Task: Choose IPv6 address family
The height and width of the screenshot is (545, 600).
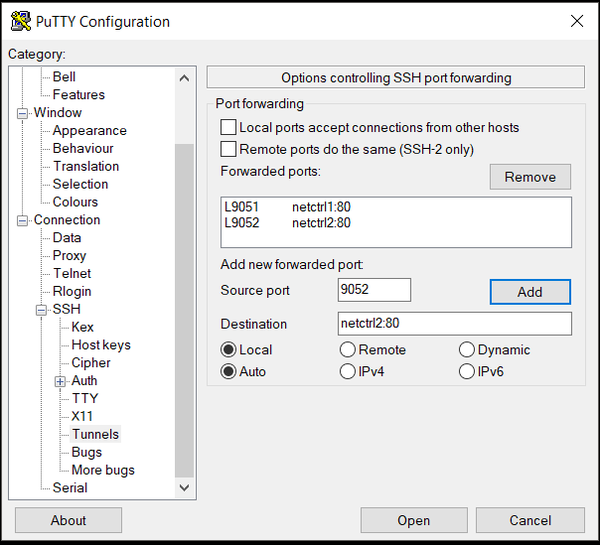Action: [x=467, y=371]
